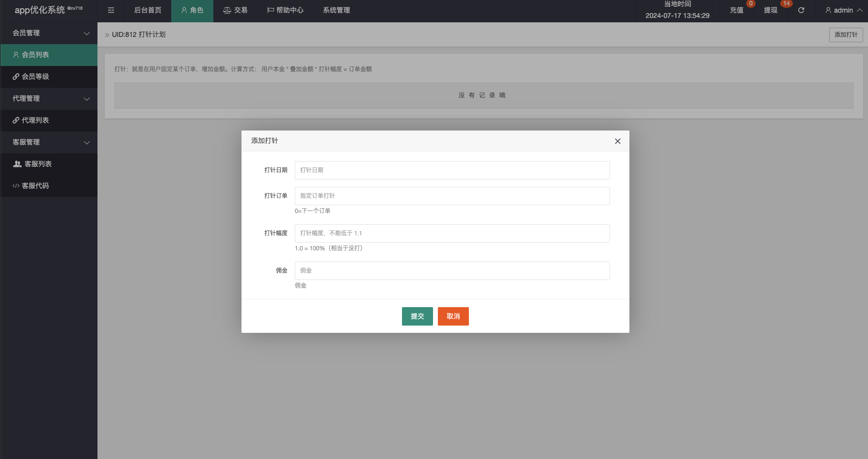Go to 系统管理 in top navigation
Viewport: 868px width, 459px height.
[x=336, y=10]
